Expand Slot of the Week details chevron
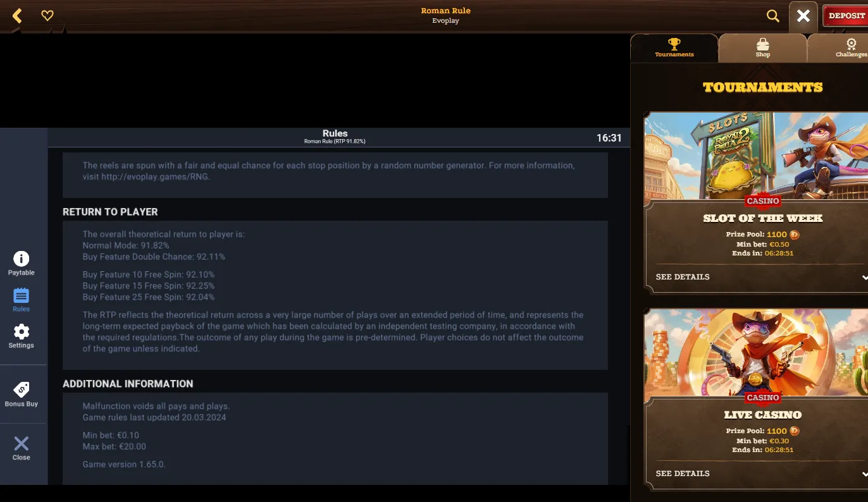The width and height of the screenshot is (868, 502). click(864, 277)
